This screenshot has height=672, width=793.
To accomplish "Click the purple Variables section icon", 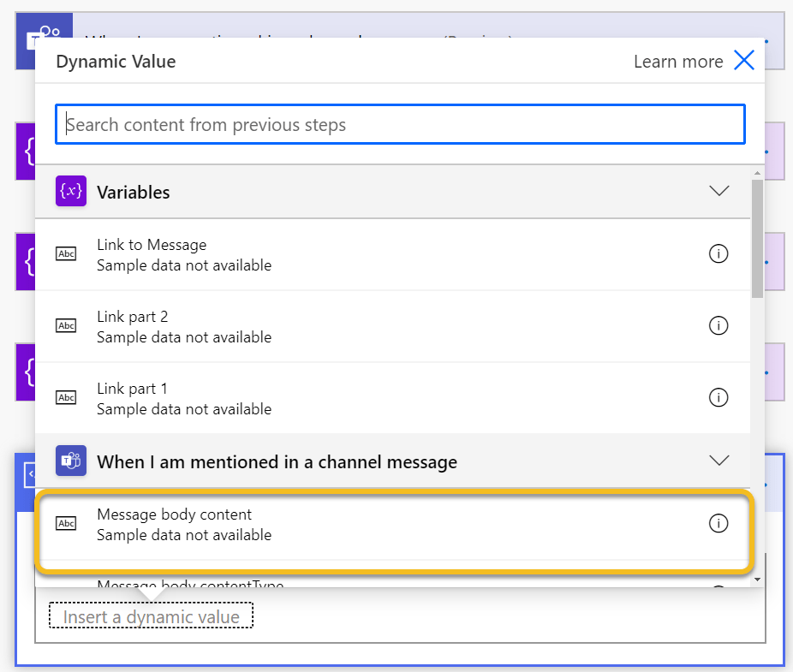I will (71, 192).
